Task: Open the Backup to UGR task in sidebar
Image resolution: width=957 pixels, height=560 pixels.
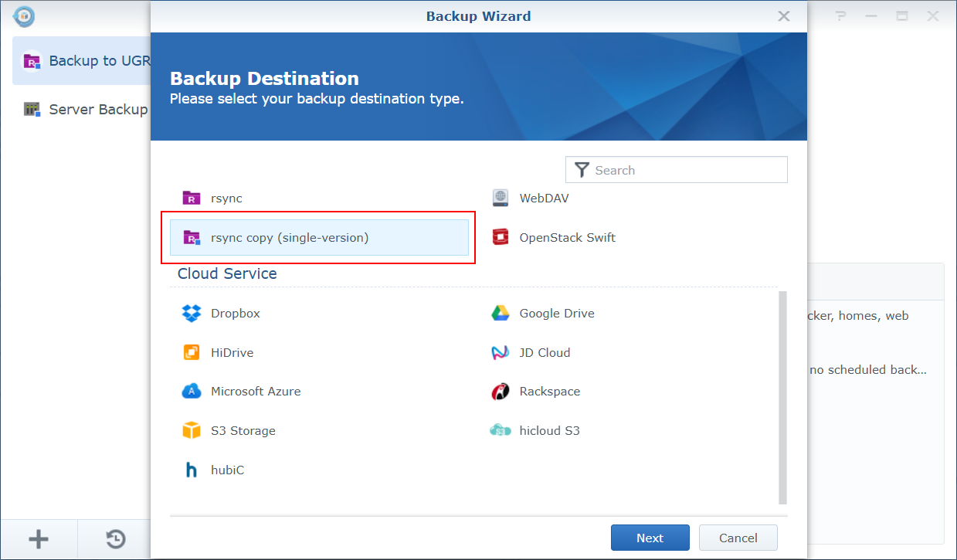Action: point(82,61)
